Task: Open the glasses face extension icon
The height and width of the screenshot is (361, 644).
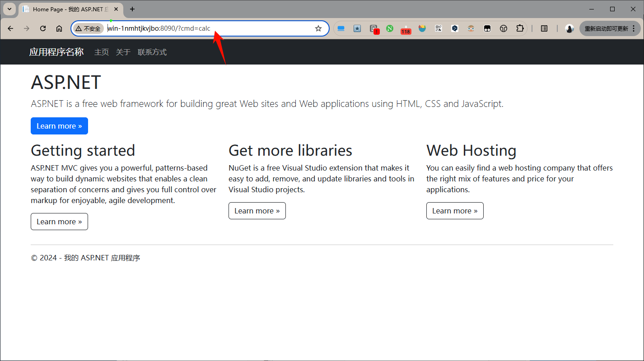Action: click(x=471, y=28)
